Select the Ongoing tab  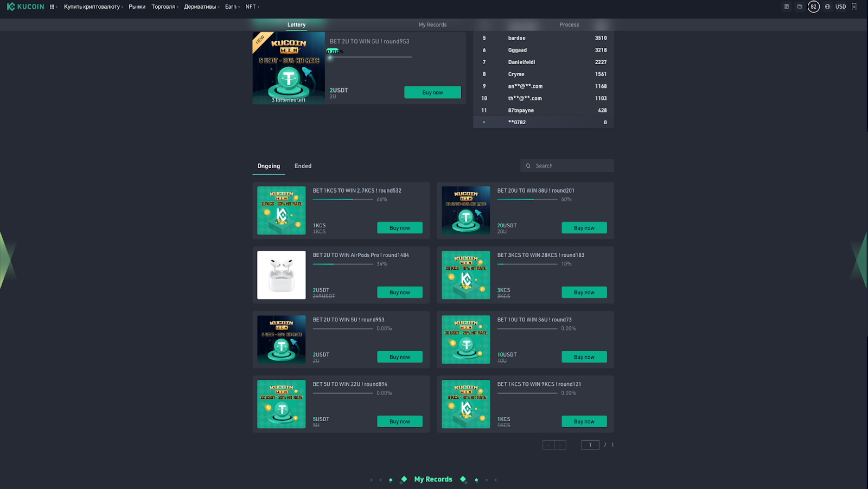click(269, 166)
